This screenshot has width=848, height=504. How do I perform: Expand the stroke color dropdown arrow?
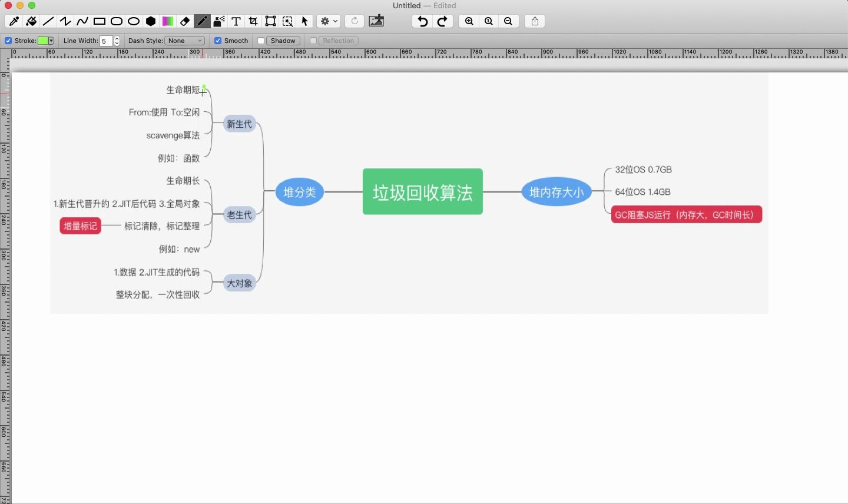[x=52, y=41]
